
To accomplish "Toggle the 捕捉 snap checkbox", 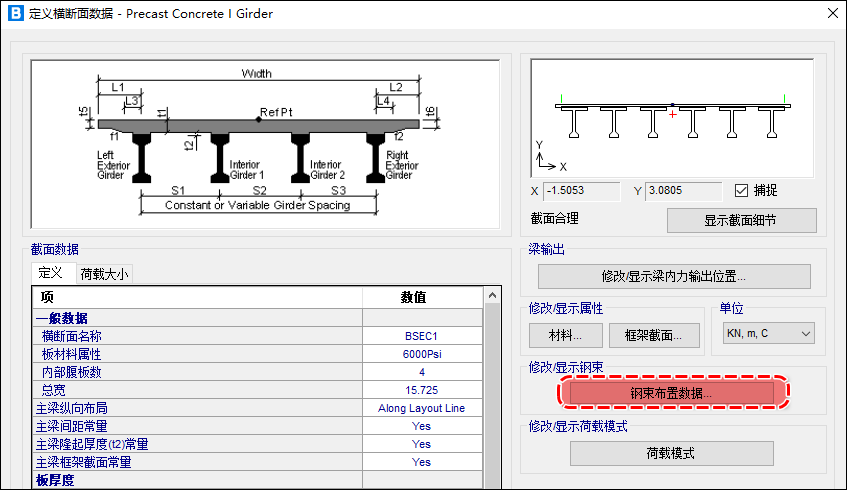I will [x=741, y=191].
